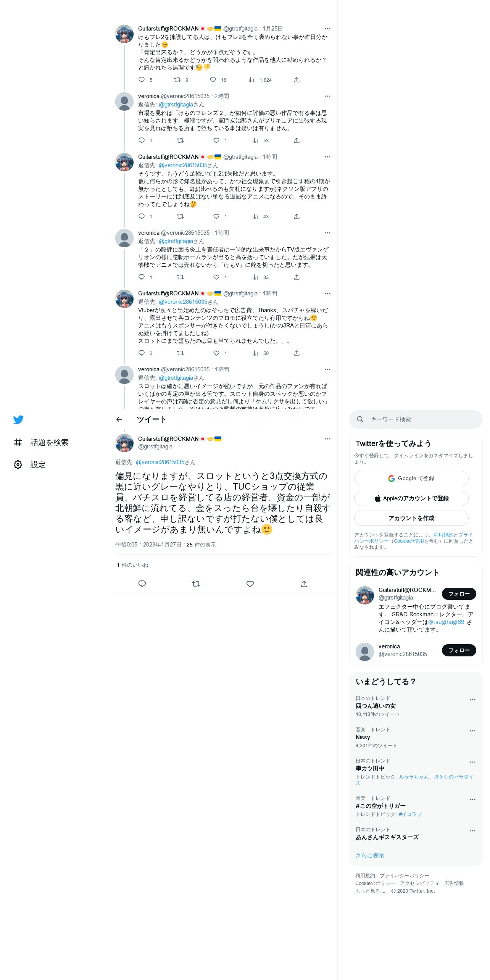Click さらに表示 link under trends
Screen dimensions: 490x980
tap(370, 856)
